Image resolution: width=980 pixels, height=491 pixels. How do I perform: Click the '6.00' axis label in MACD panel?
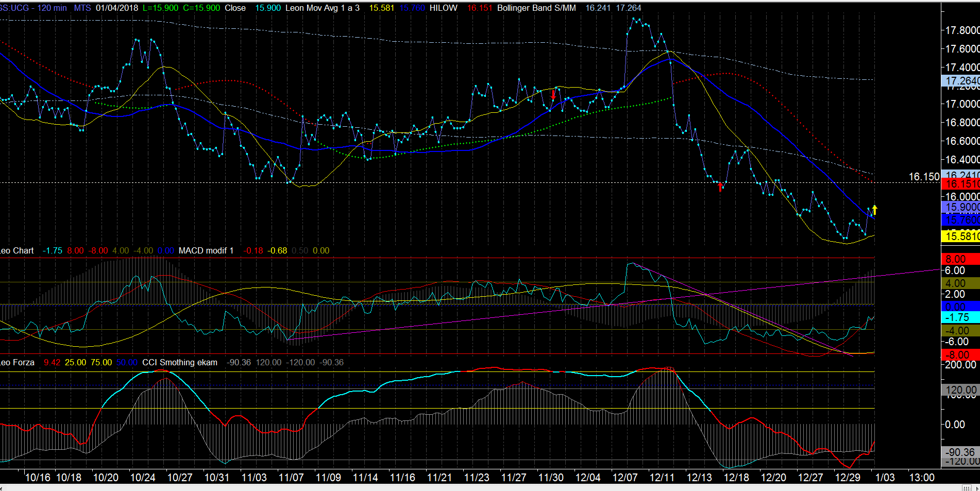(x=955, y=270)
